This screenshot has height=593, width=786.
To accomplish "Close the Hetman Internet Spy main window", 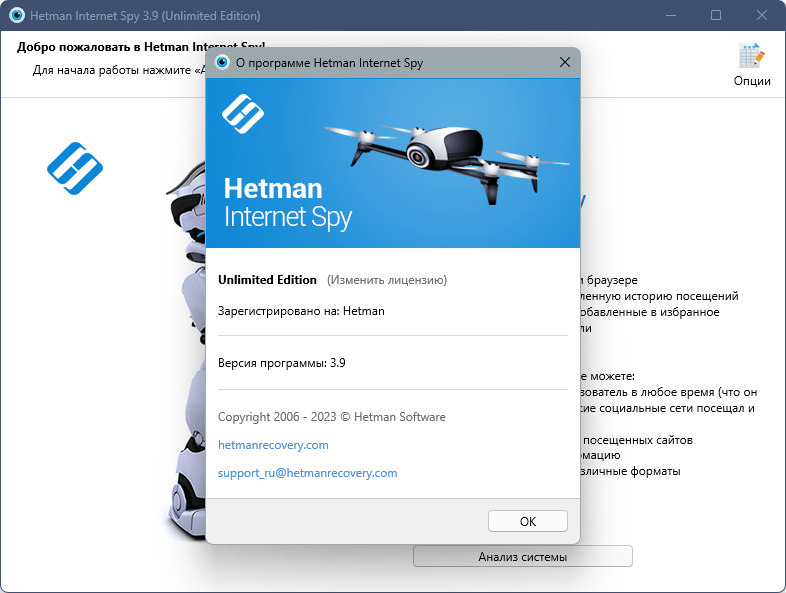I will (761, 15).
